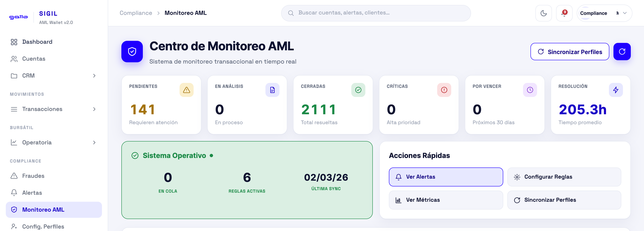Screen dimensions: 644x231
Task: Click the Cerradas checkmark icon
Action: click(358, 90)
